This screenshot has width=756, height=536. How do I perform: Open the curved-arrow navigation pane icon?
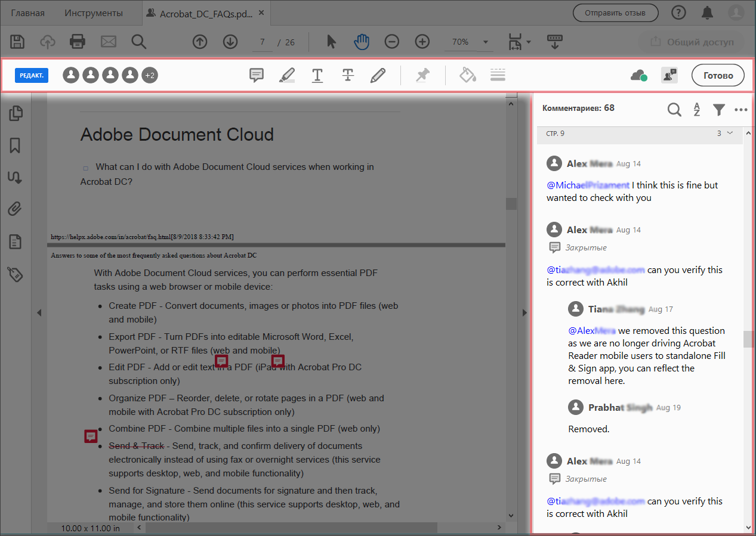pyautogui.click(x=16, y=177)
